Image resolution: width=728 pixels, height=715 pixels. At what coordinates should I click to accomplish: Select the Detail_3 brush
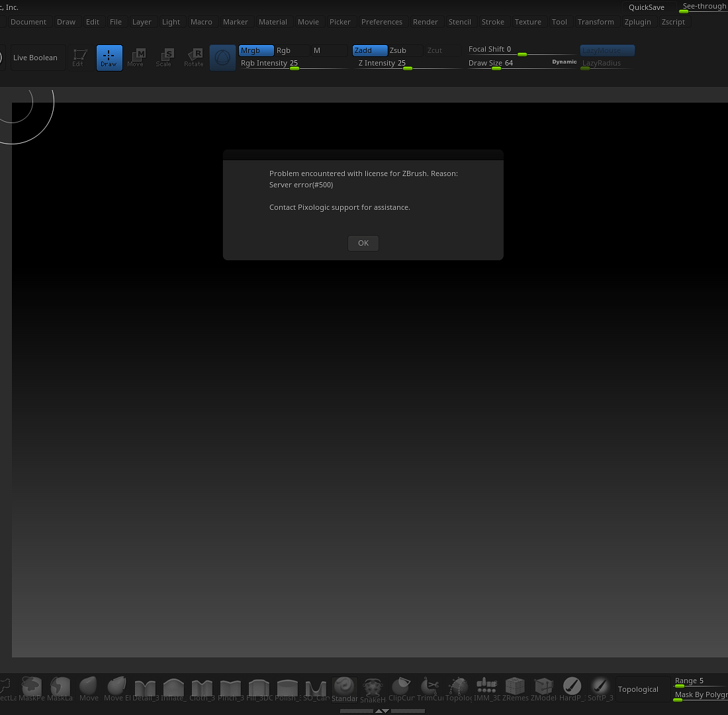tap(146, 689)
